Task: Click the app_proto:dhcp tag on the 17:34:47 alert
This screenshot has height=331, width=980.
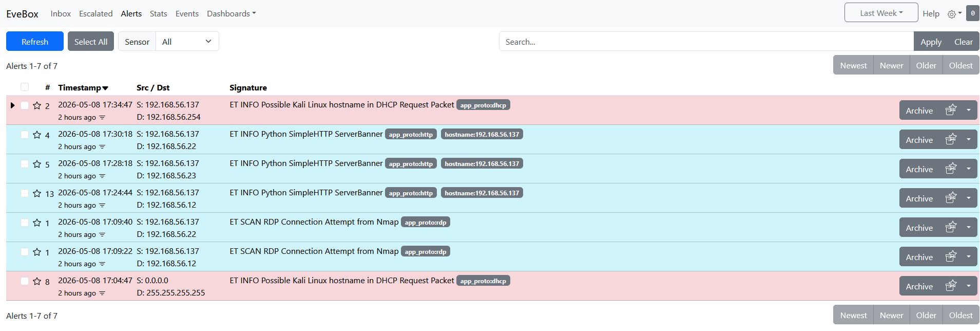Action: tap(483, 105)
